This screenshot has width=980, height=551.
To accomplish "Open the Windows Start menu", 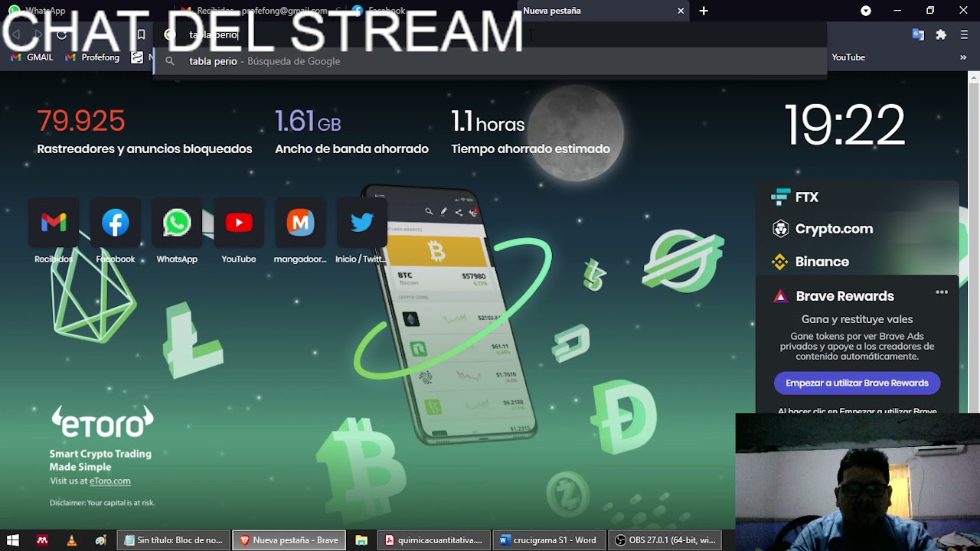I will click(x=13, y=540).
